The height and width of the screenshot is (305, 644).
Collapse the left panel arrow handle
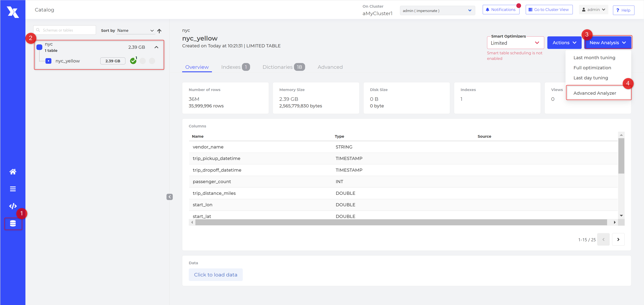169,197
